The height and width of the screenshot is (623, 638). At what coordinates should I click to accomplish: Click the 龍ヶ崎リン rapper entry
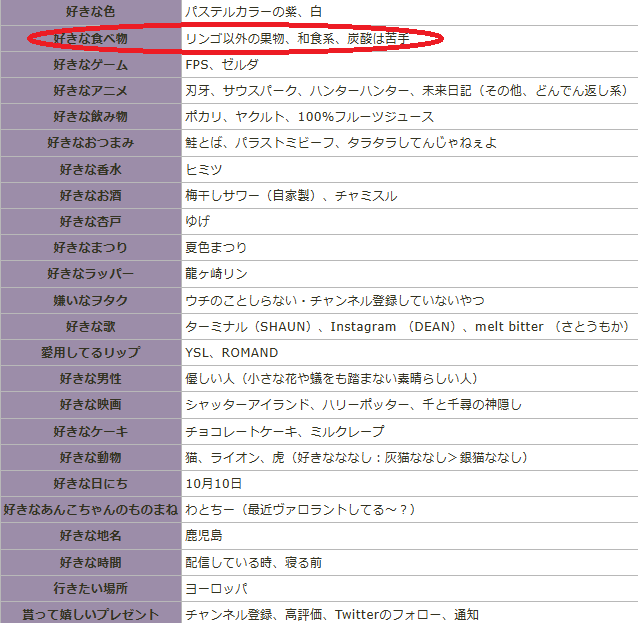pos(216,274)
